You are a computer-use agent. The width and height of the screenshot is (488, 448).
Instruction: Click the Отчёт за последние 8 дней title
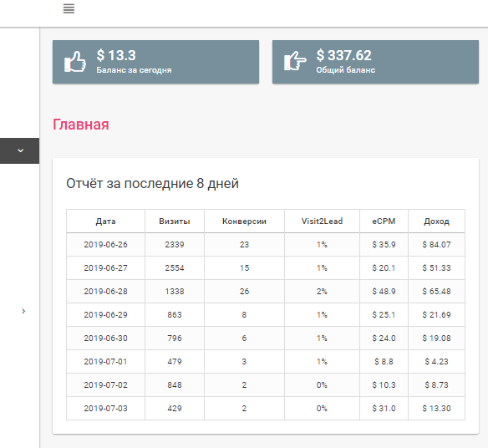point(152,183)
